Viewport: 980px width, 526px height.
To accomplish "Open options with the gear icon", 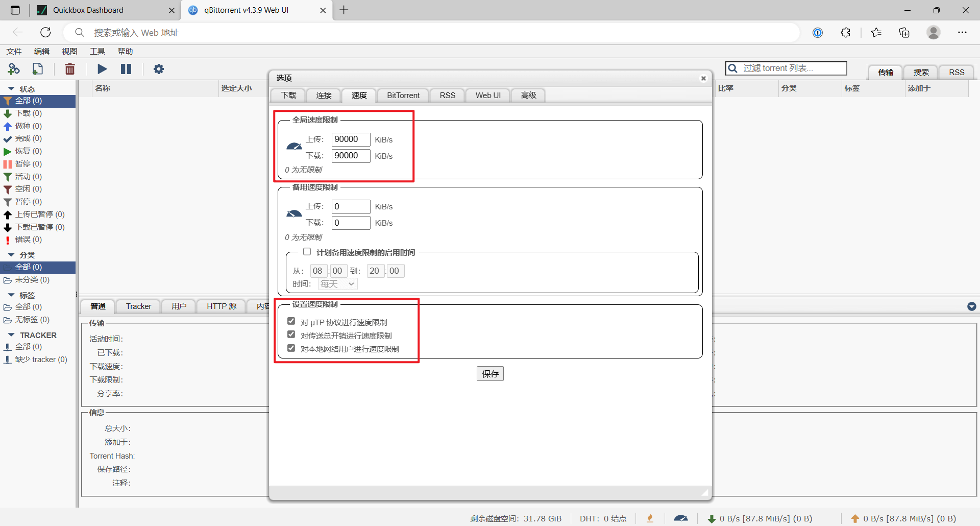I will coord(159,69).
